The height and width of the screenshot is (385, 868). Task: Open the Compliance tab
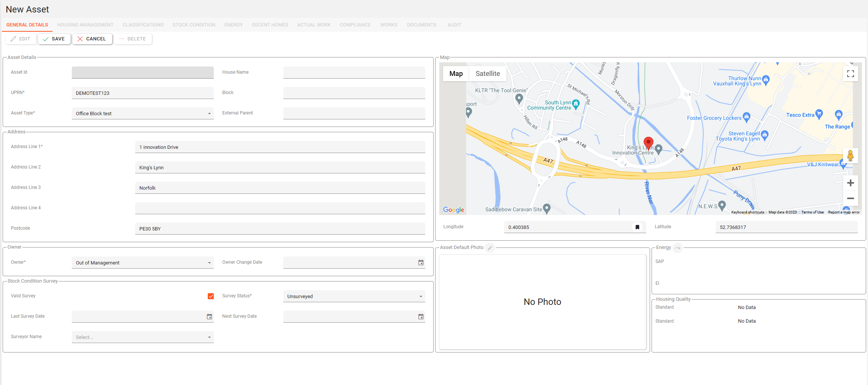[355, 25]
